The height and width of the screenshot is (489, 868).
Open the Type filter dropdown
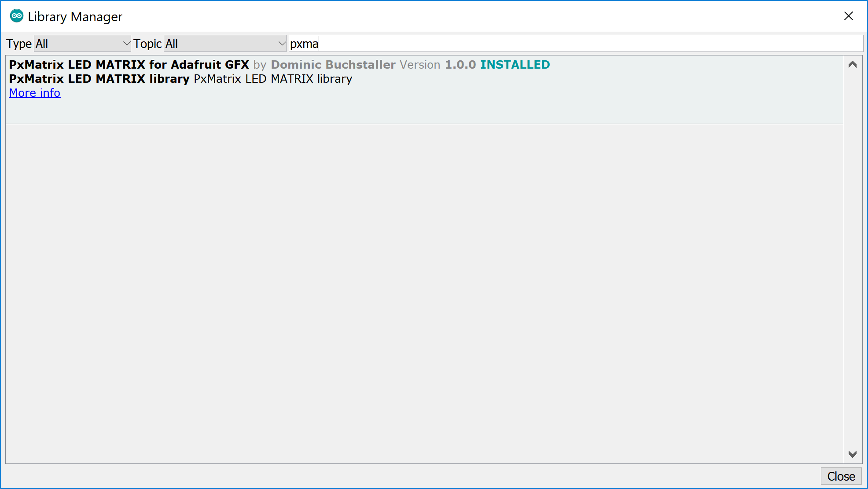pos(82,44)
